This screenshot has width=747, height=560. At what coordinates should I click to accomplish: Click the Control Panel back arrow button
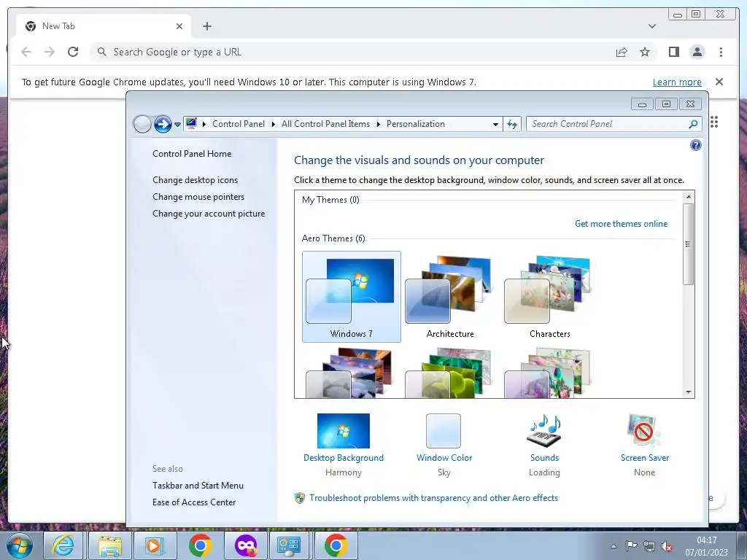point(142,124)
